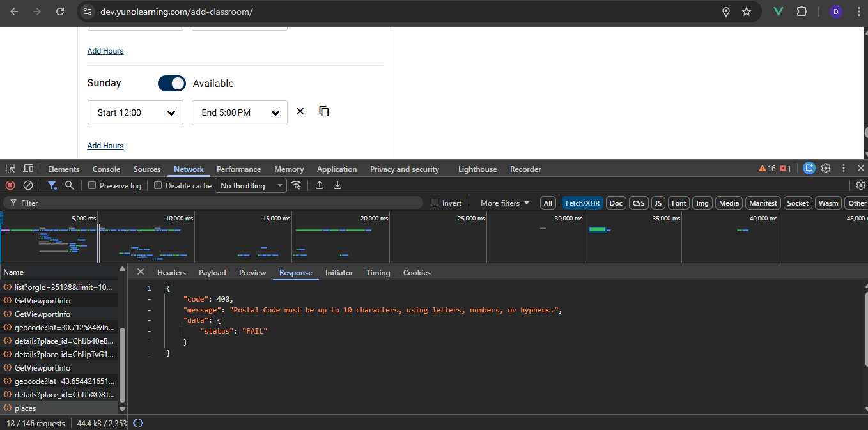This screenshot has width=868, height=430.
Task: Open DevTools settings gear in top bar
Action: (x=826, y=169)
